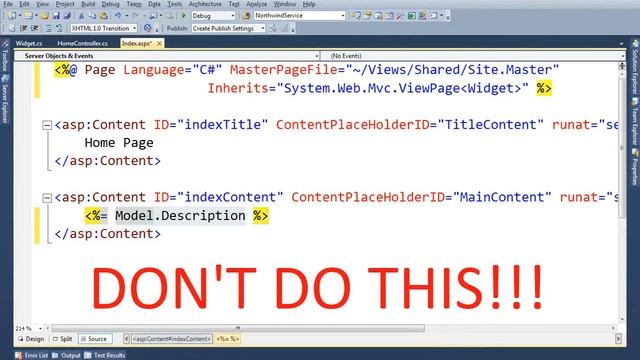This screenshot has width=640, height=360.
Task: Switch to Design view
Action: [x=31, y=339]
